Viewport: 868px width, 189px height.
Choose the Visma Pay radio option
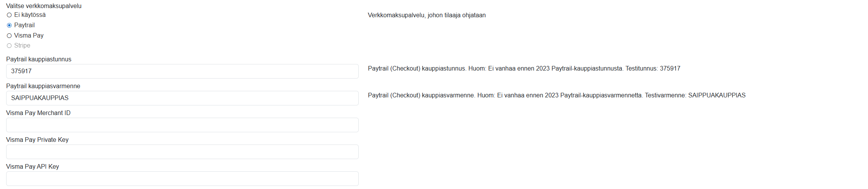[9, 36]
